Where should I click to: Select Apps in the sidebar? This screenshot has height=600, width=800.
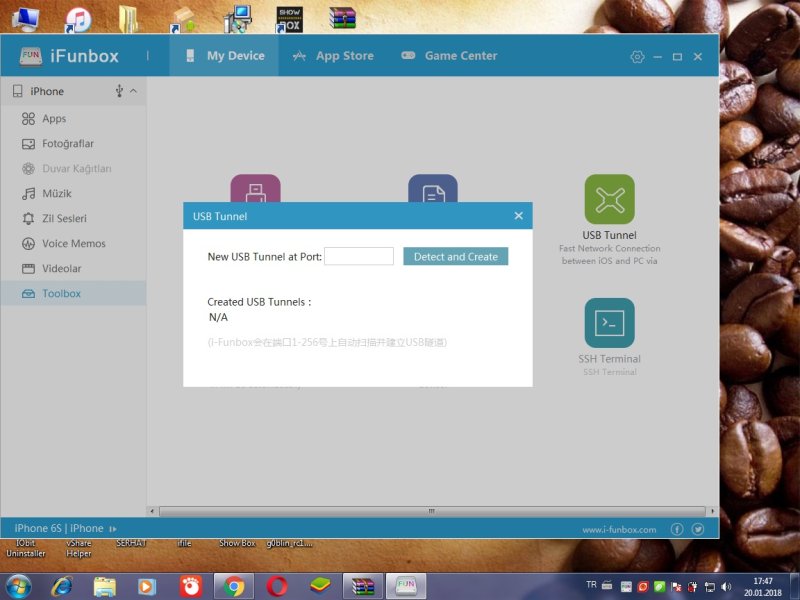click(54, 119)
